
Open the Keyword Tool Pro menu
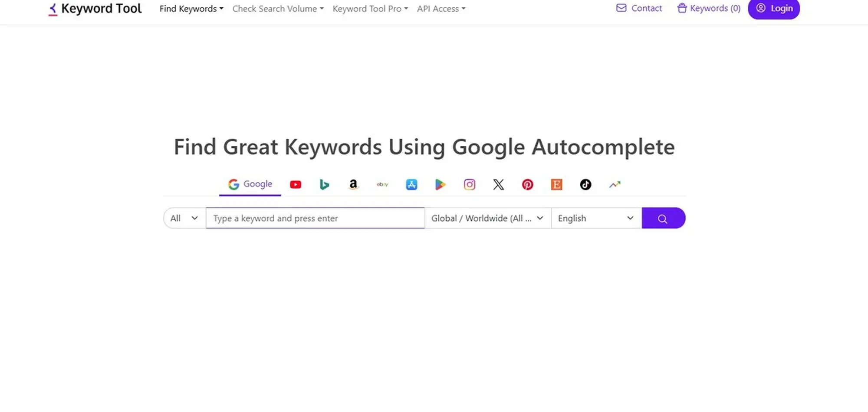[370, 9]
